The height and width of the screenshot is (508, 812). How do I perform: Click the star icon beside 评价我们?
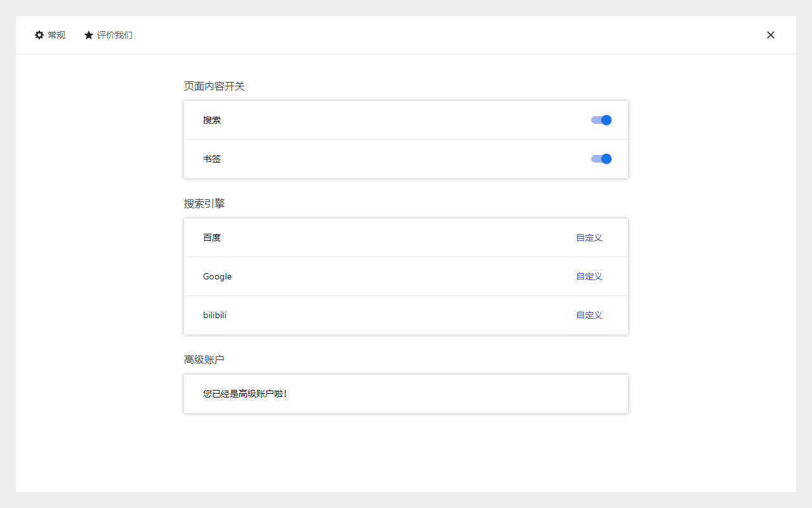pos(88,35)
